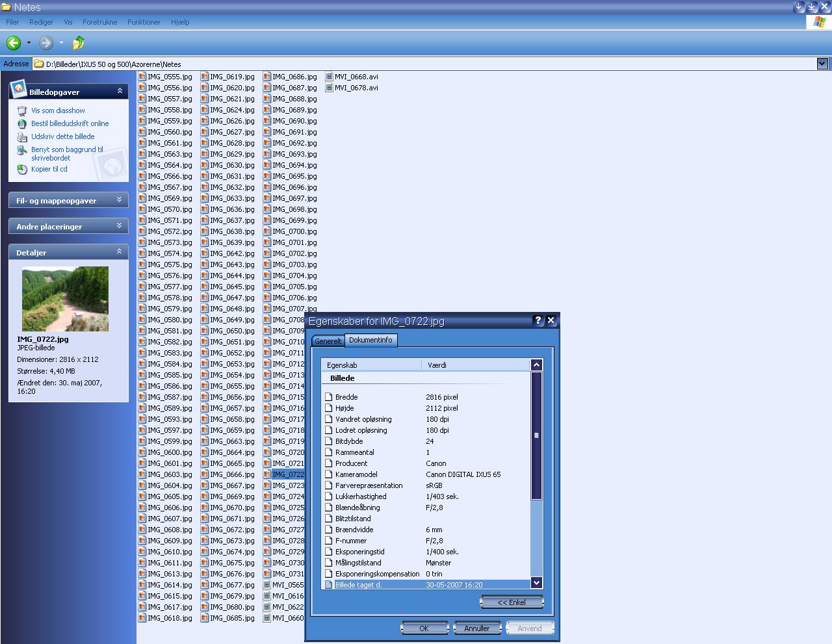Select file IMG_0650.jpg icon

[204, 331]
